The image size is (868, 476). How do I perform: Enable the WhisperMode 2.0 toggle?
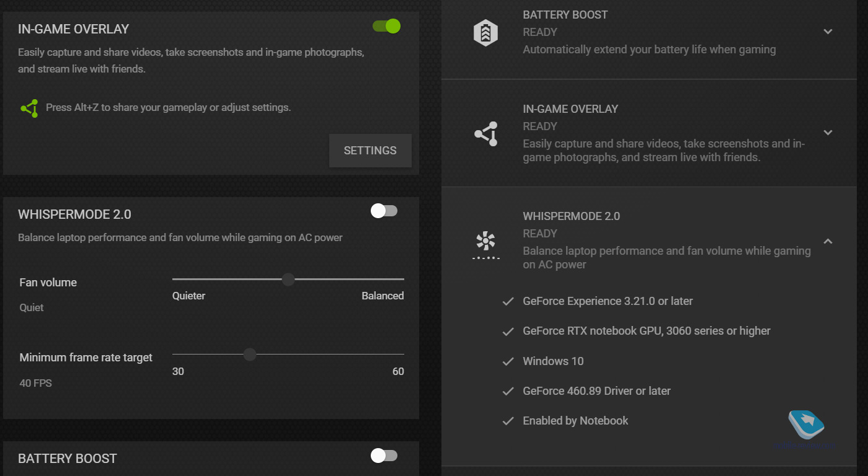(384, 211)
